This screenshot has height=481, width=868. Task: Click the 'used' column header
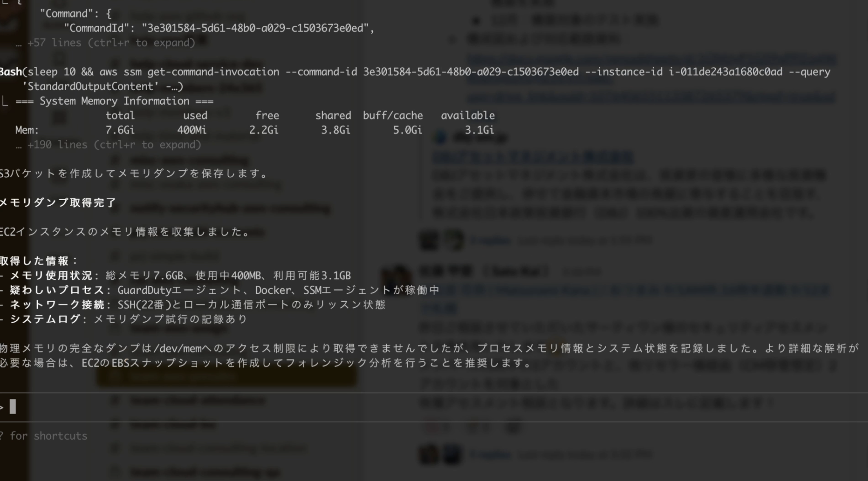[195, 116]
